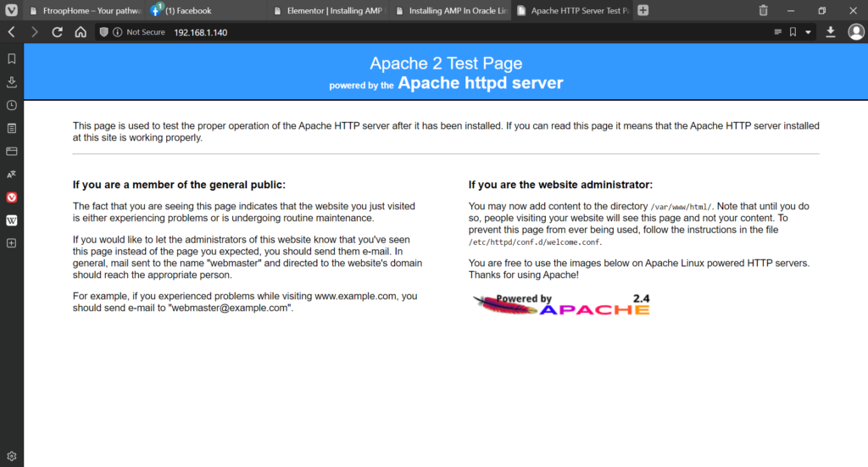Image resolution: width=868 pixels, height=467 pixels.
Task: Expand the address bar history dropdown
Action: [808, 32]
